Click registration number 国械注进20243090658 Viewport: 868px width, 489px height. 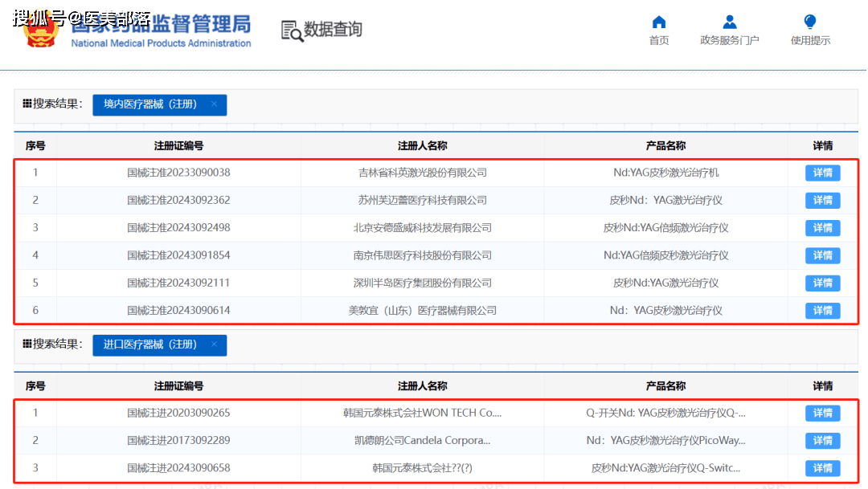point(178,468)
